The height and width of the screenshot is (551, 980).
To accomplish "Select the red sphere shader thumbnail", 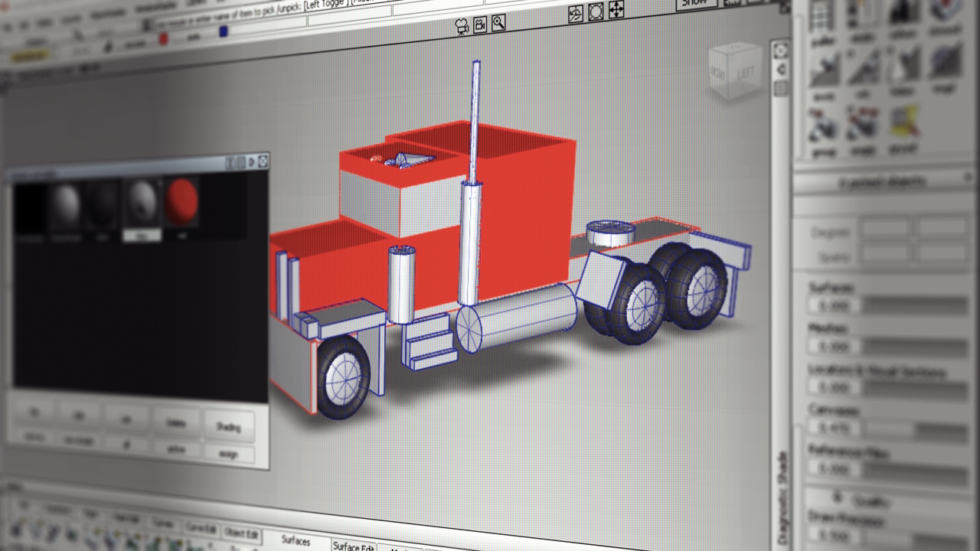I will point(182,202).
